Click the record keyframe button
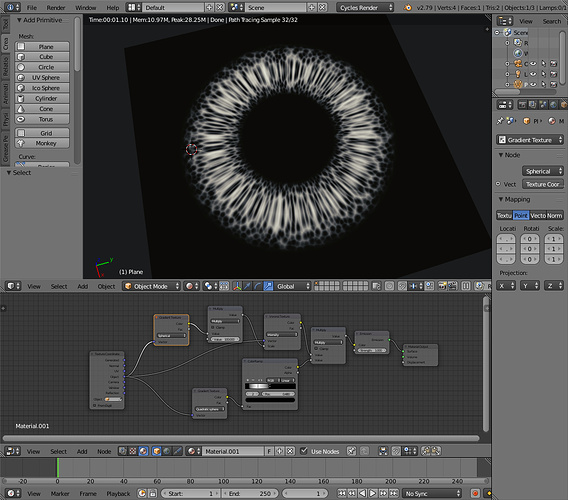 point(475,493)
